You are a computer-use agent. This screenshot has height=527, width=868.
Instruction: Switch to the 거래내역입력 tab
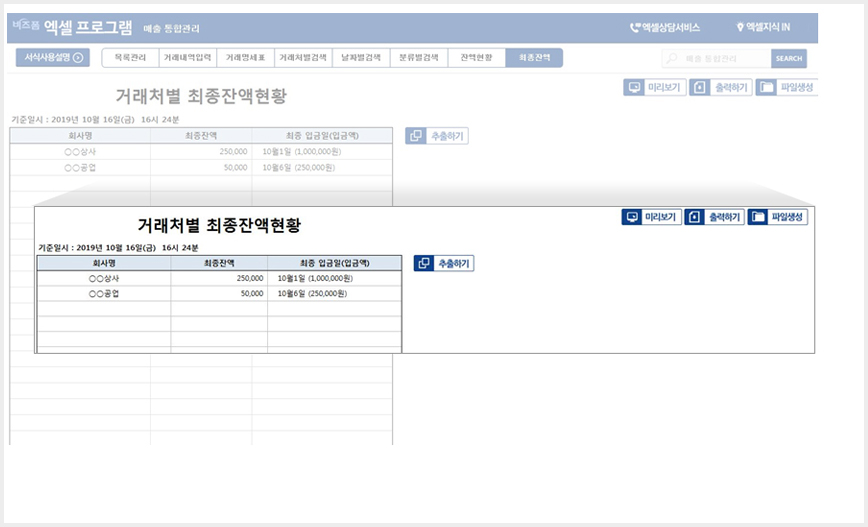point(188,58)
